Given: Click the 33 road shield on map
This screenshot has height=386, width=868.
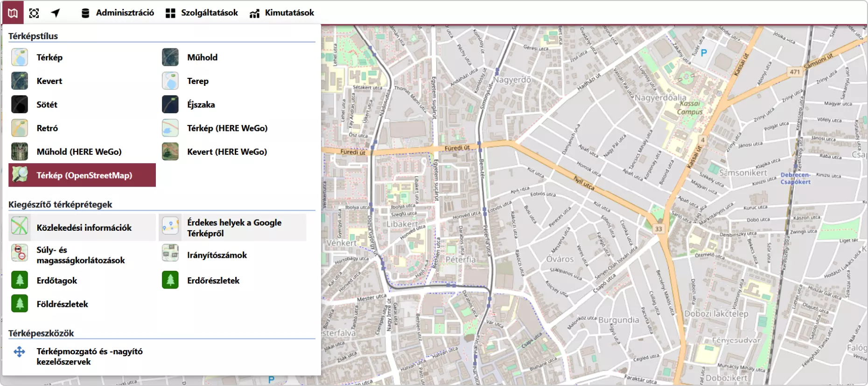Looking at the screenshot, I should [x=658, y=229].
